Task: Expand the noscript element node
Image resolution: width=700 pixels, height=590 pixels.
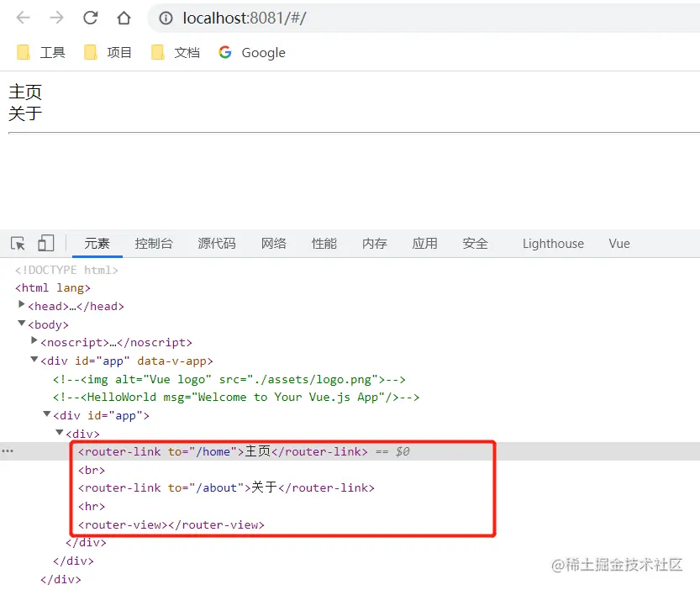Action: pyautogui.click(x=34, y=340)
